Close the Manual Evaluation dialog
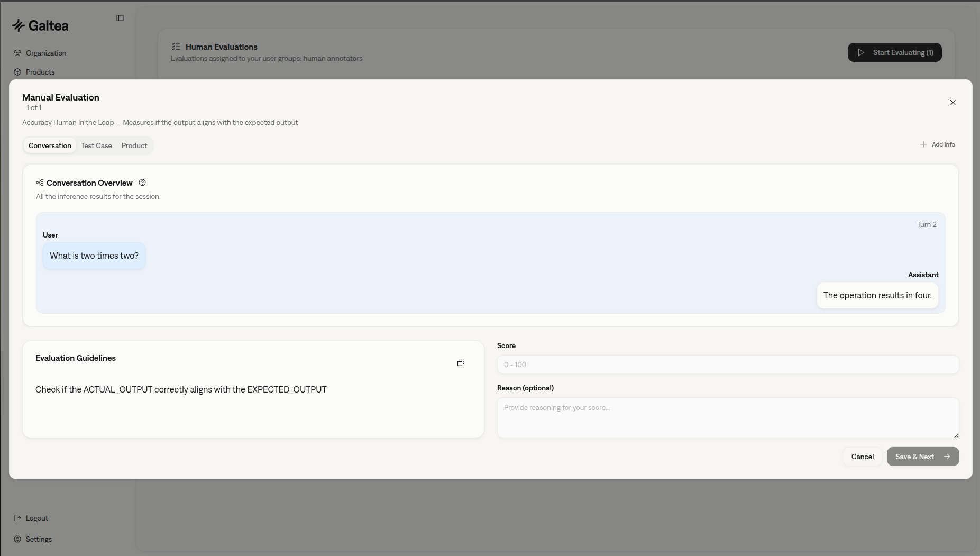The height and width of the screenshot is (556, 980). (952, 103)
